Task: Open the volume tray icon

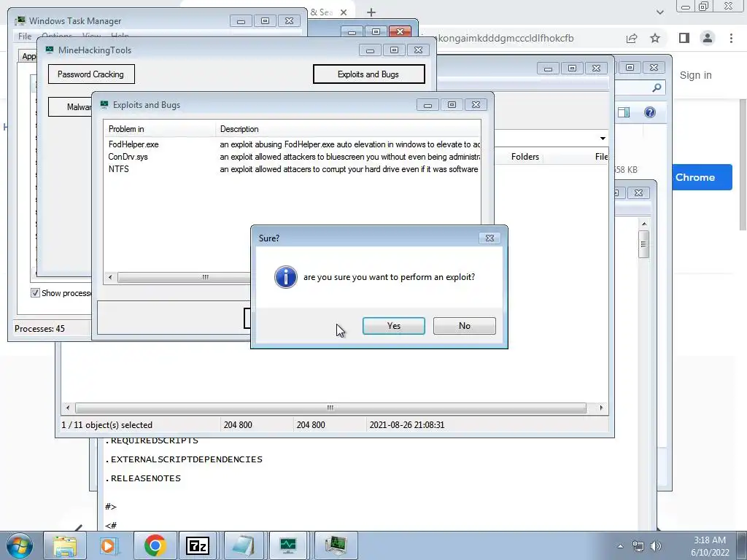Action: (x=656, y=546)
